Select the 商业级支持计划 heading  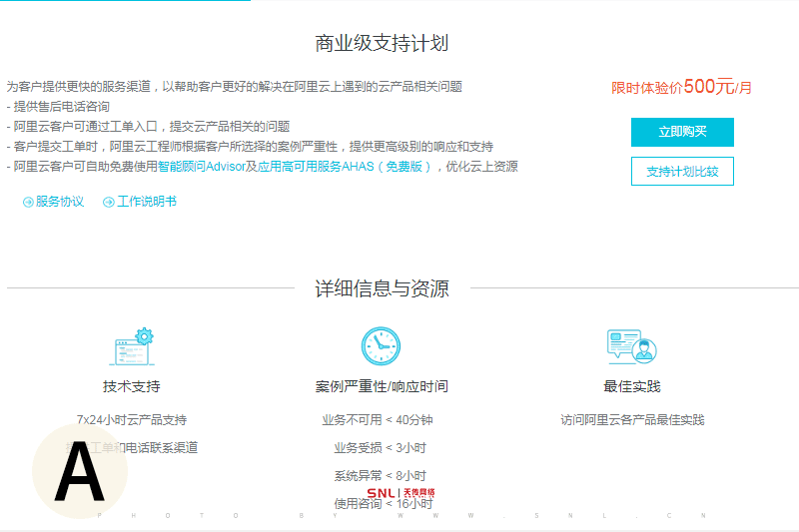click(x=382, y=43)
